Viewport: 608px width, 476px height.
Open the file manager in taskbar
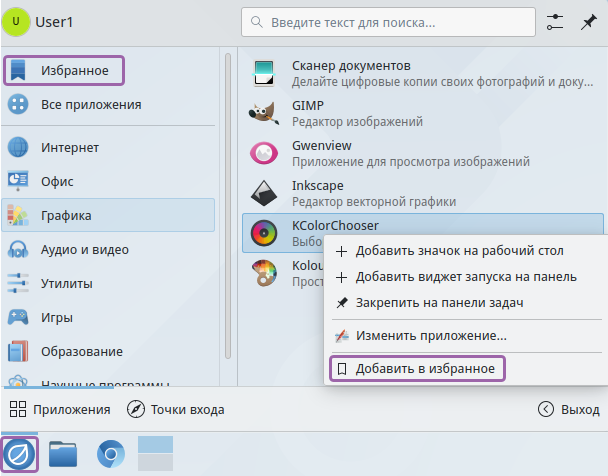click(63, 455)
